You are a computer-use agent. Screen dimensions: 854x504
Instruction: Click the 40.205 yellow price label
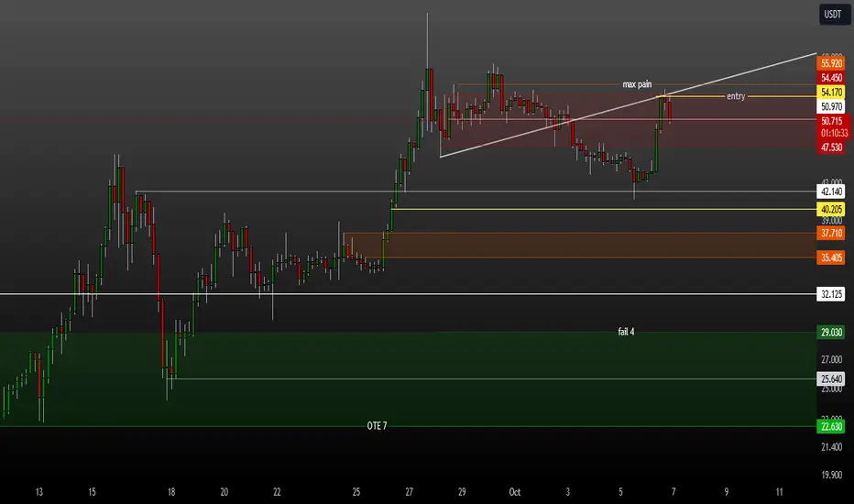(x=831, y=209)
